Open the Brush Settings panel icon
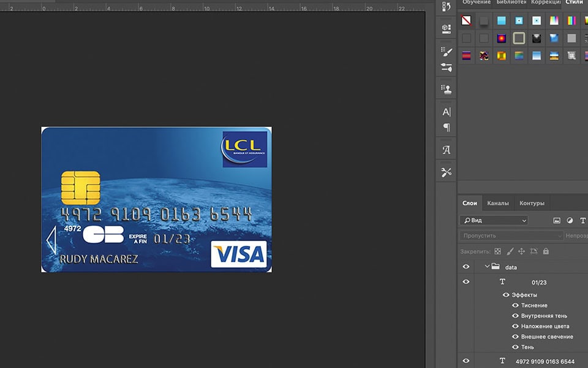This screenshot has height=368, width=588. 447,52
